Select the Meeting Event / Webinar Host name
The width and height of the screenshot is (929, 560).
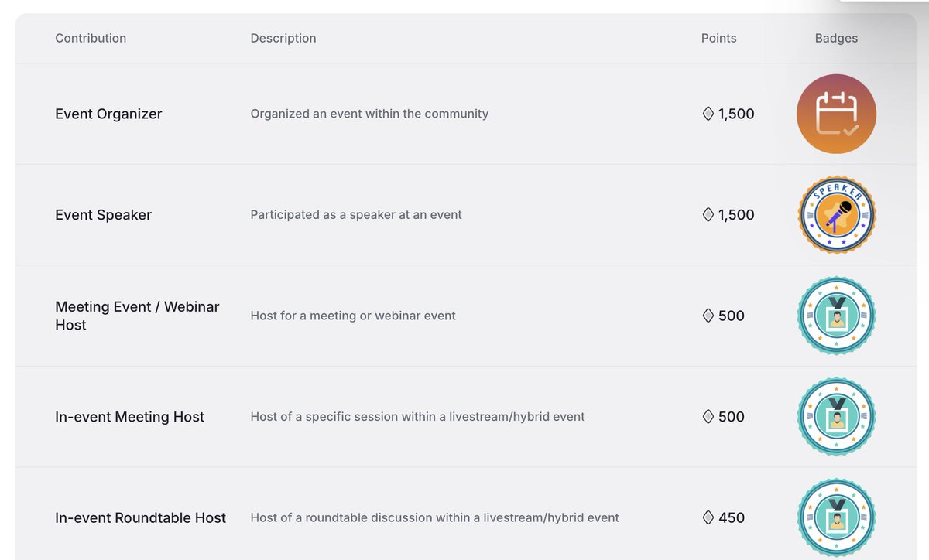[x=137, y=316]
